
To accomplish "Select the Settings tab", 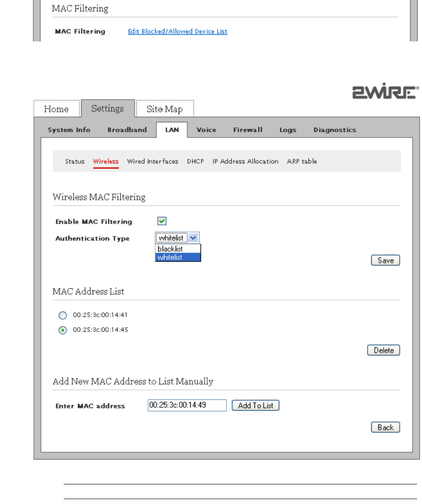I will [108, 108].
